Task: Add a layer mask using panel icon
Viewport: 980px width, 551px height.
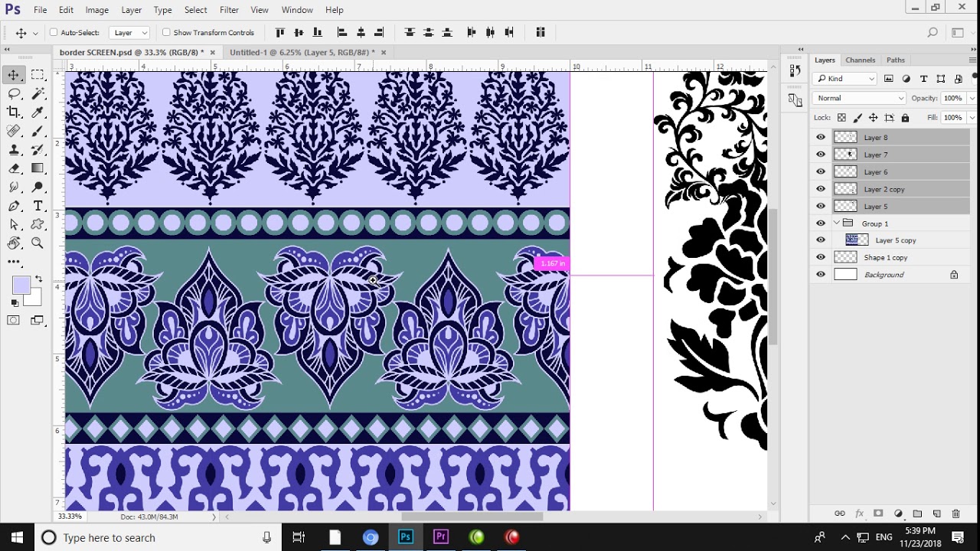Action: pyautogui.click(x=878, y=514)
